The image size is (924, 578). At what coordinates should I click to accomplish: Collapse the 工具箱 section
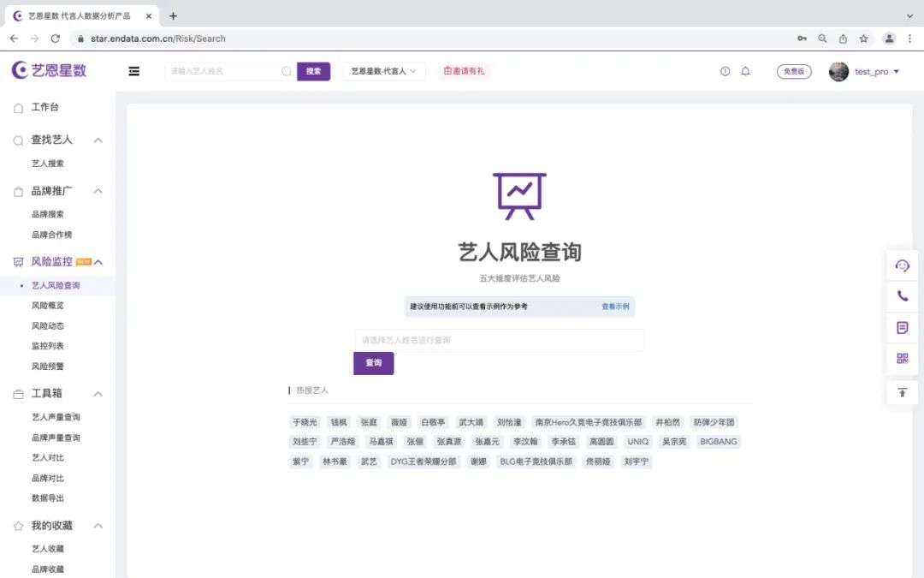[x=98, y=394]
